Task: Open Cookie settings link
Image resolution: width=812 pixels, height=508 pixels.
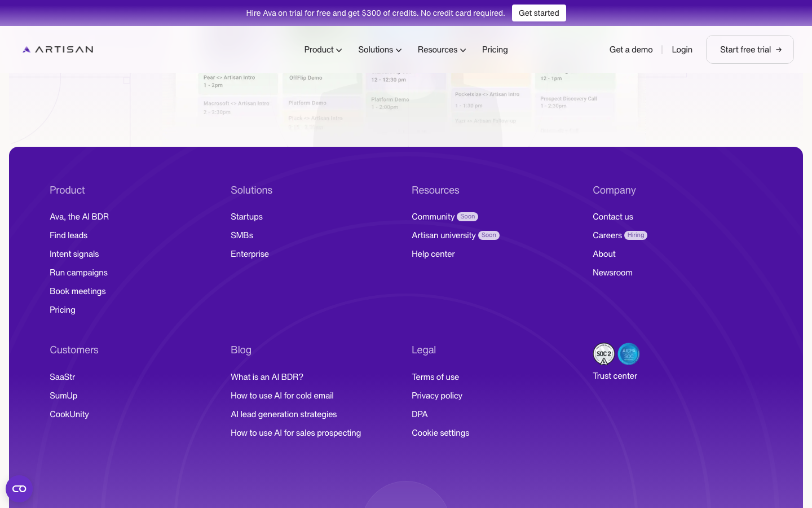Action: click(440, 433)
